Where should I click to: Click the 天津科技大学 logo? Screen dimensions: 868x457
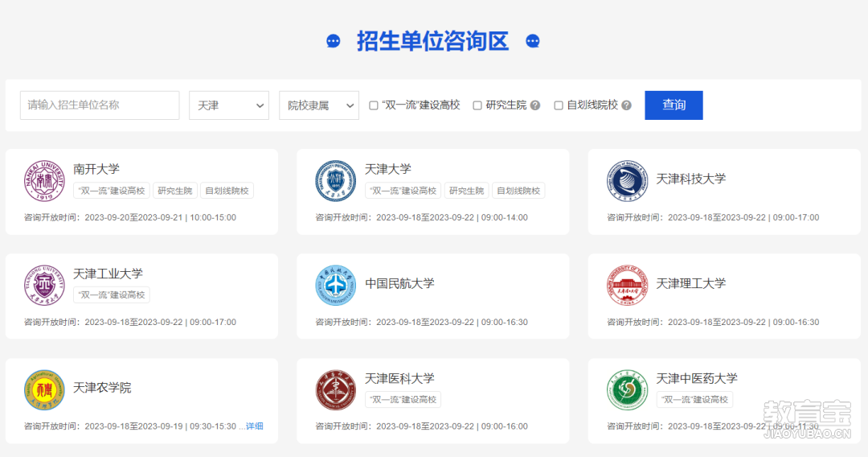click(x=627, y=181)
